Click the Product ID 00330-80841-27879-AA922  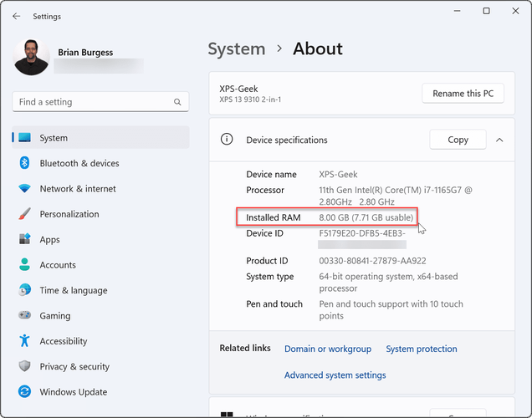tap(372, 261)
